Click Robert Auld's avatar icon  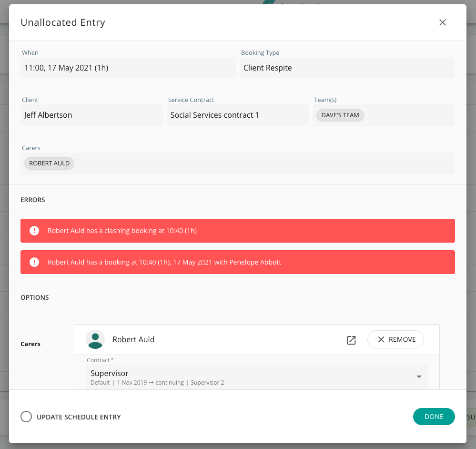coord(95,339)
